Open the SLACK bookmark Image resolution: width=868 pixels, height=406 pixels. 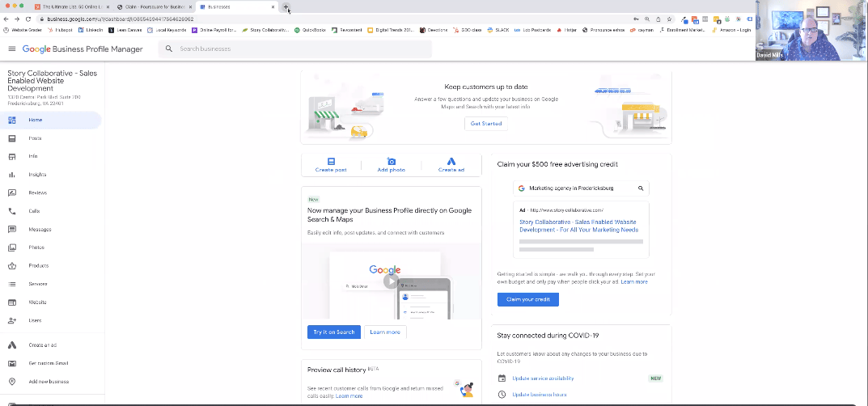(499, 30)
